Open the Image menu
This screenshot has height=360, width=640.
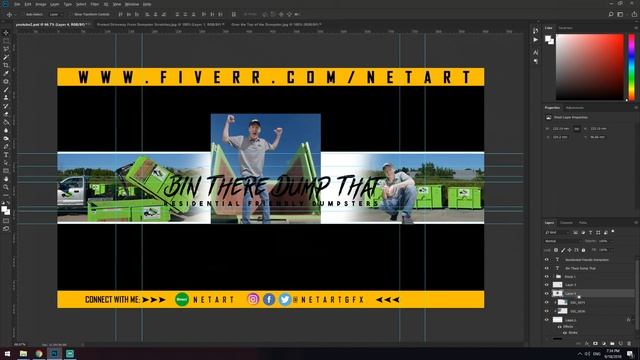click(41, 4)
